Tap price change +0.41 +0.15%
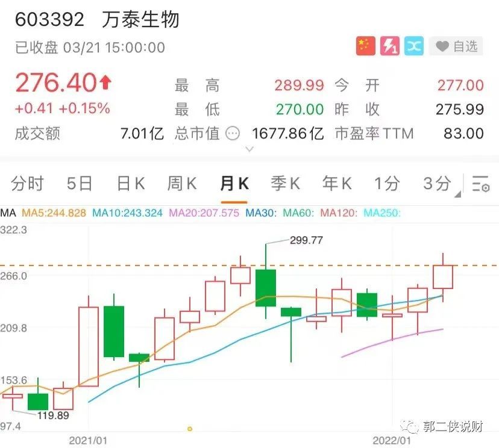This screenshot has height=448, width=499. [x=63, y=108]
